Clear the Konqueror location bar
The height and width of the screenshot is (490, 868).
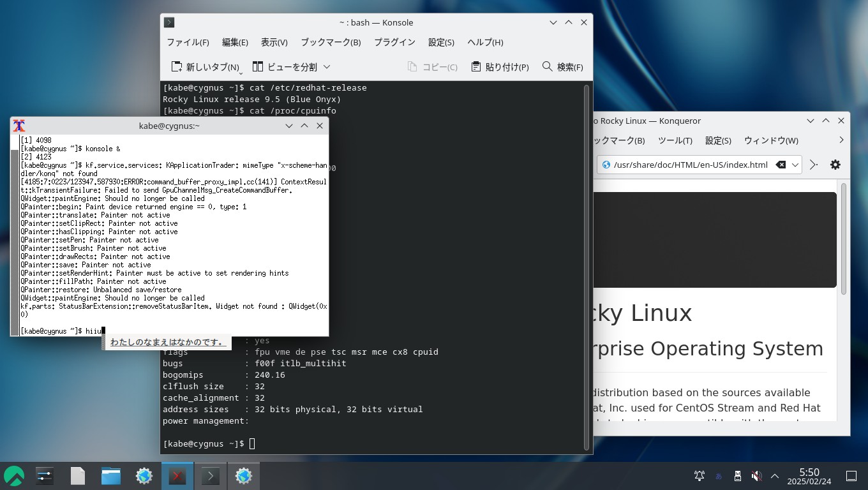[781, 165]
